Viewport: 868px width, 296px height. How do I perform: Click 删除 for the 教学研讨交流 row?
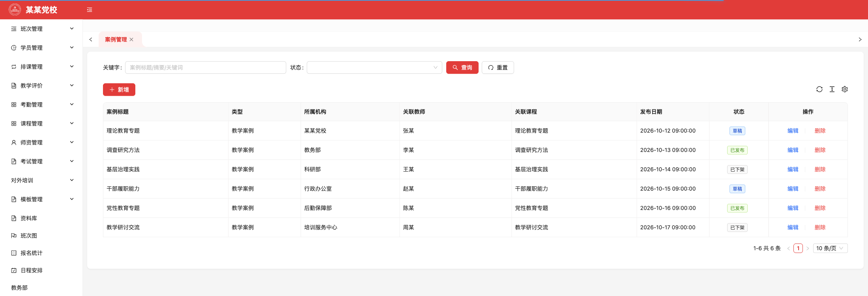820,227
